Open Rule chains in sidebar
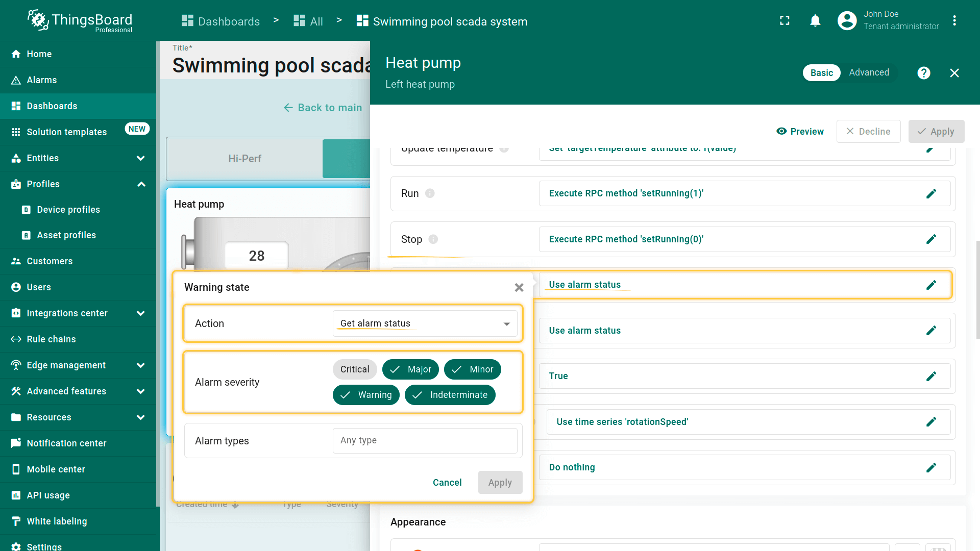This screenshot has width=980, height=551. pyautogui.click(x=51, y=339)
